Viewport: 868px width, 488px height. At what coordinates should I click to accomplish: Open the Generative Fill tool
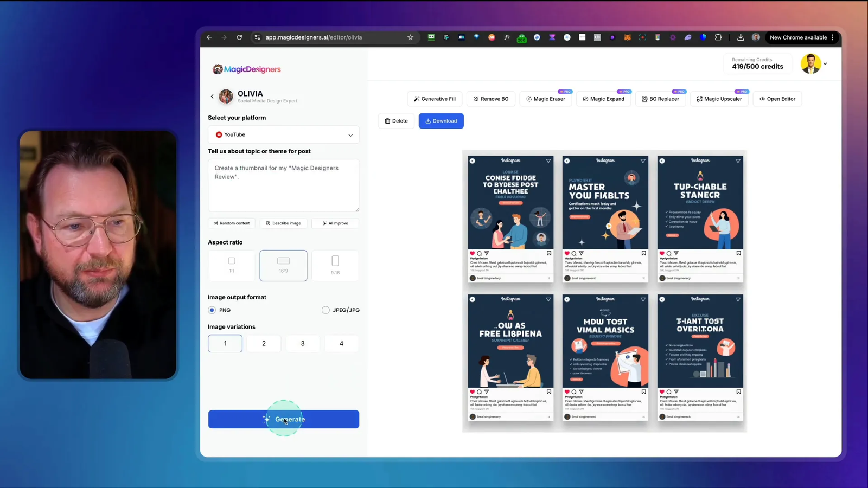[x=435, y=99]
